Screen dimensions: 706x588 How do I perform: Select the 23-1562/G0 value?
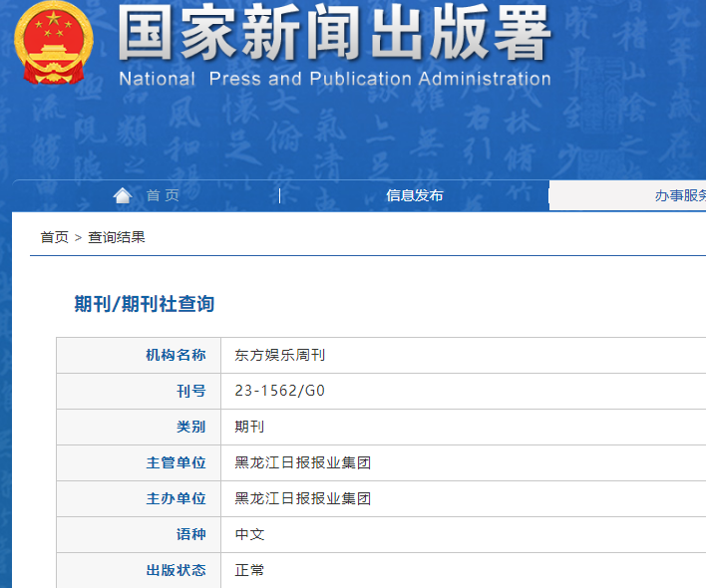pos(279,391)
